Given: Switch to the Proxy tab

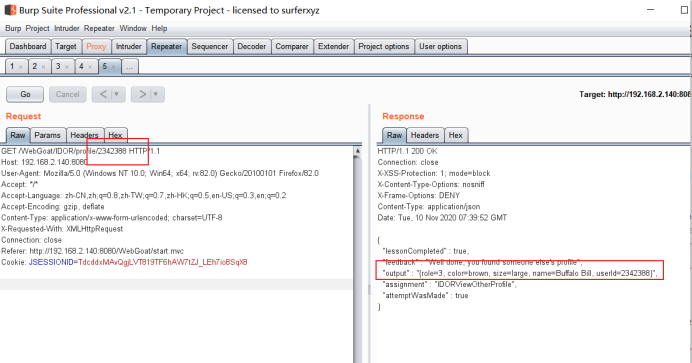Looking at the screenshot, I should pyautogui.click(x=96, y=46).
